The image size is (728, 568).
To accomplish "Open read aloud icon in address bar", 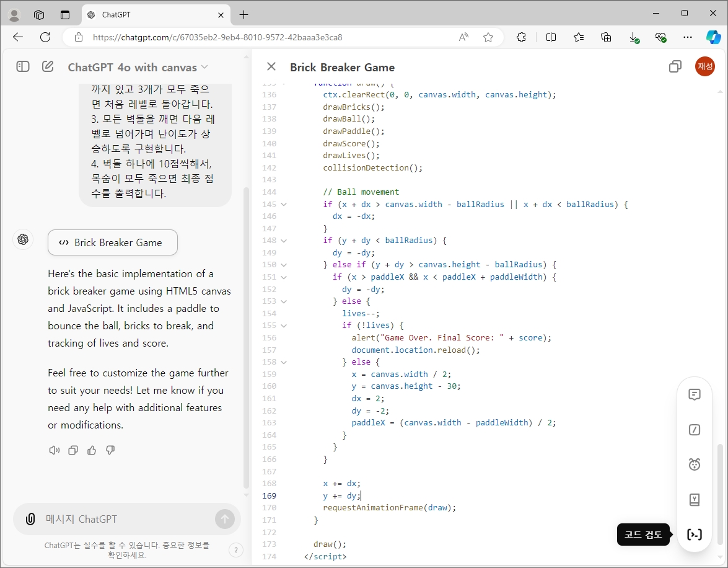I will tap(463, 37).
